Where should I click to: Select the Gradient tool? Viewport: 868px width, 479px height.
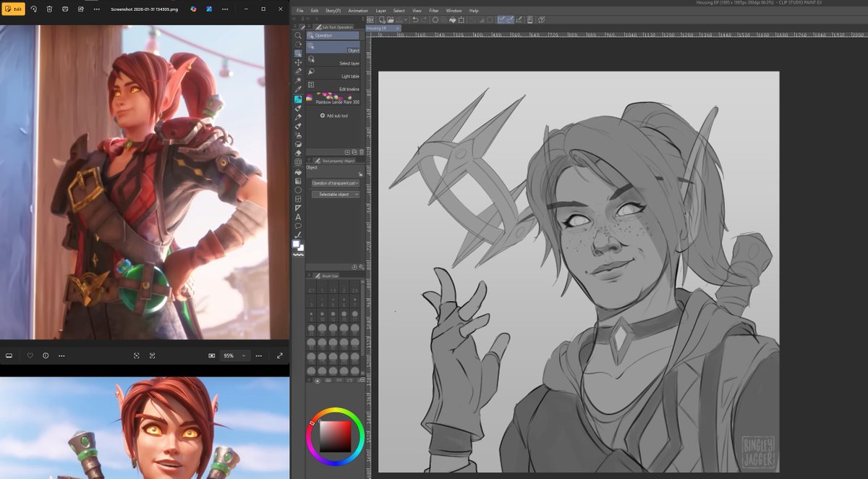coord(298,181)
